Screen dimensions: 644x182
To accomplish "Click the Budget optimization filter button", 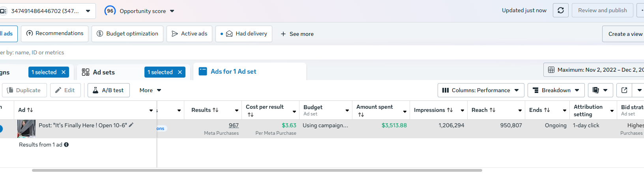I will (x=127, y=34).
